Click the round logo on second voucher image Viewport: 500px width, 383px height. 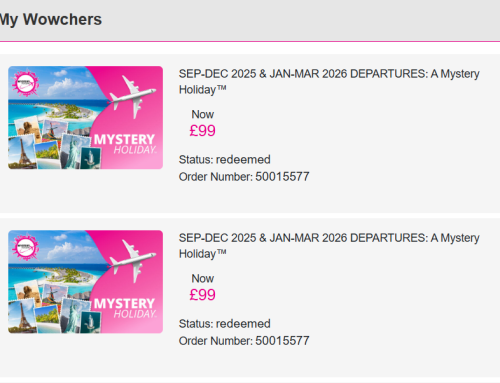click(x=25, y=247)
